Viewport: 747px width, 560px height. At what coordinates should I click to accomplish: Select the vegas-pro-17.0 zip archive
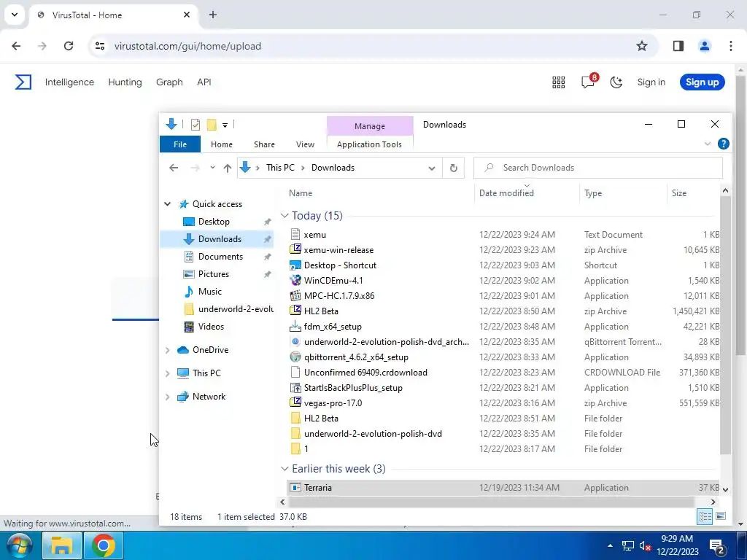(333, 402)
